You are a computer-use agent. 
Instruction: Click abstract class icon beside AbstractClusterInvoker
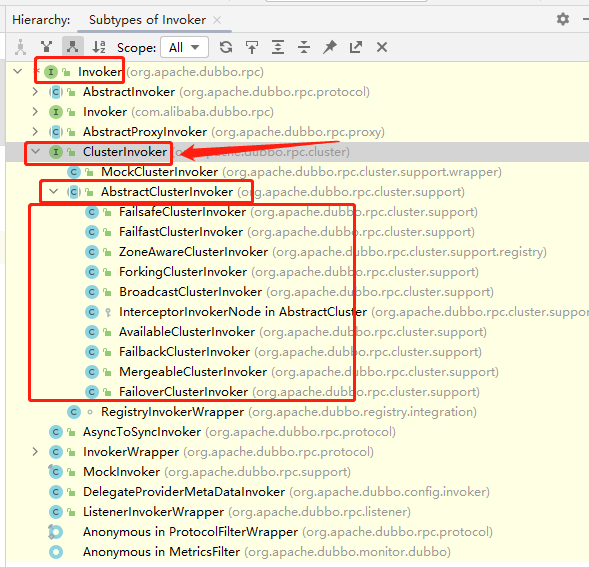pos(74,192)
